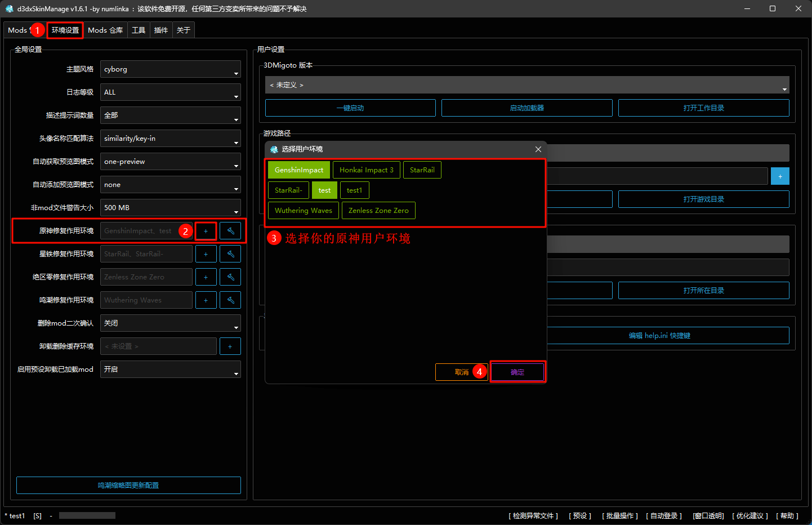
Task: Click the 星铁修复作用环境 text field
Action: 146,254
